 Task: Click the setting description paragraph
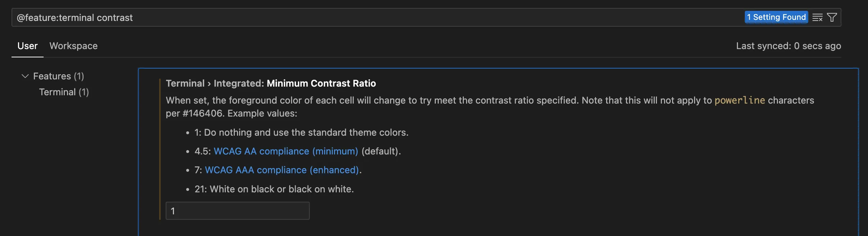coord(396,100)
